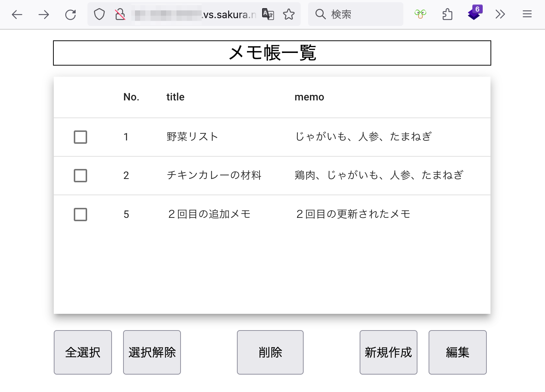Open the page translation icon
The height and width of the screenshot is (392, 545).
(268, 14)
